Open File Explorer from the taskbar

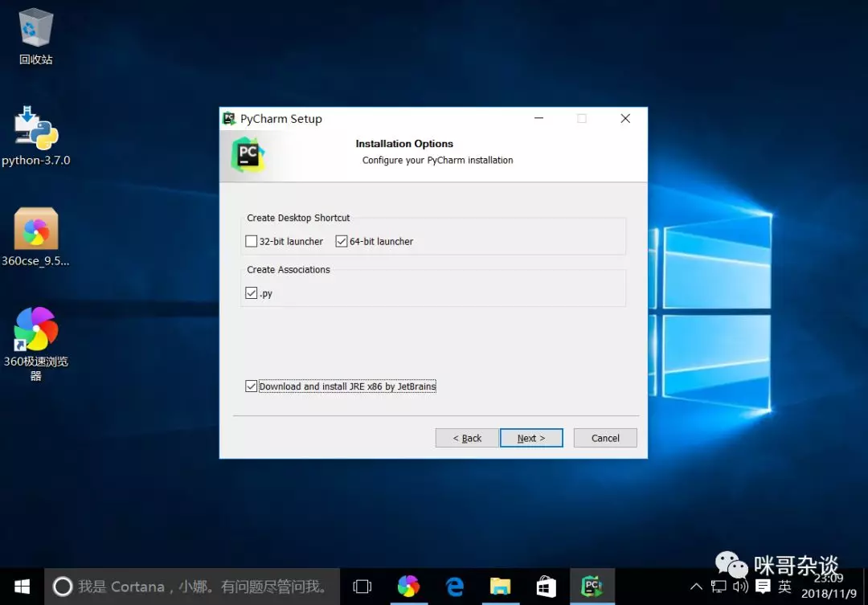point(501,587)
